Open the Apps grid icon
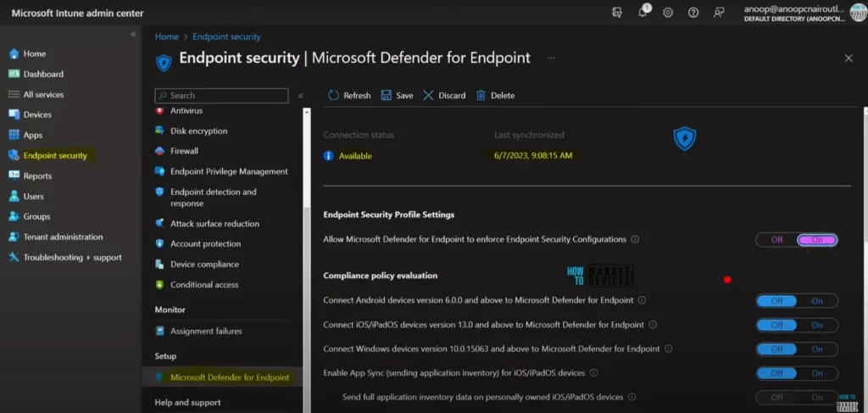868x413 pixels. coord(14,135)
